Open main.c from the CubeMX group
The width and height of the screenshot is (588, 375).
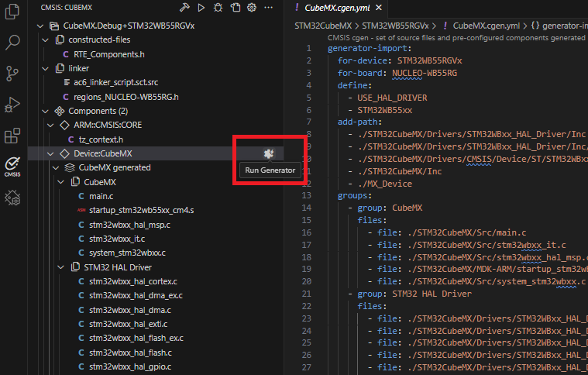[101, 196]
